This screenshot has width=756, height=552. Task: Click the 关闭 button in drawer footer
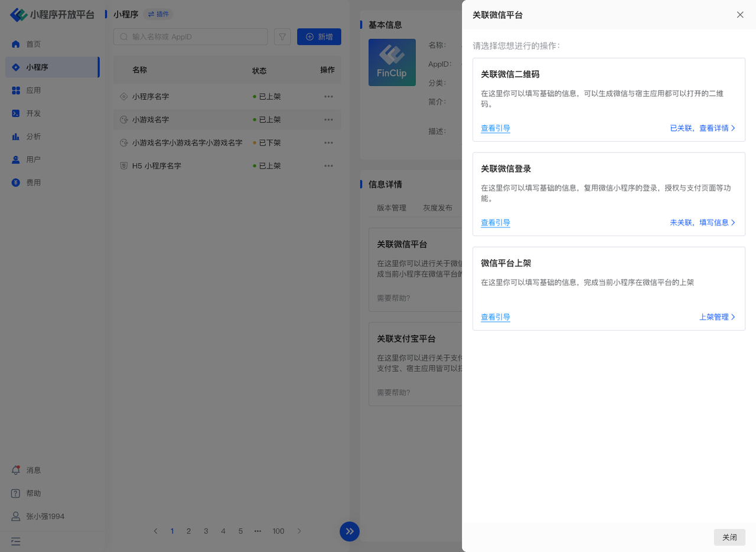pos(729,537)
